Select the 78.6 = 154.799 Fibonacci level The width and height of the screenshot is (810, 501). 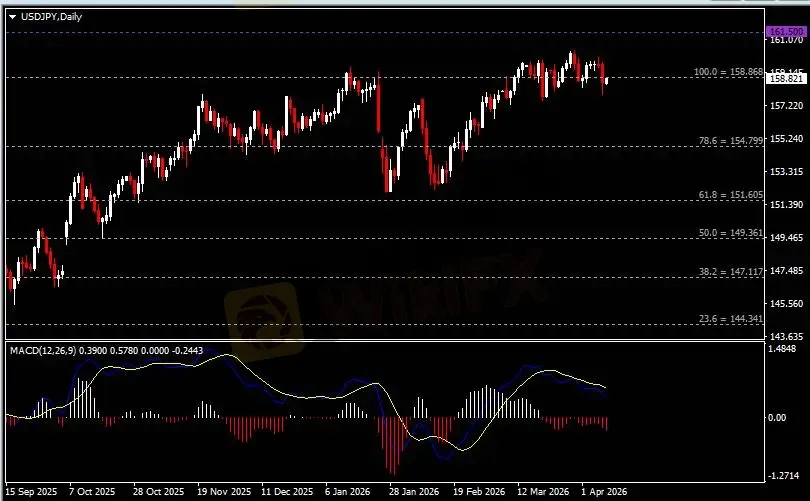click(x=731, y=142)
